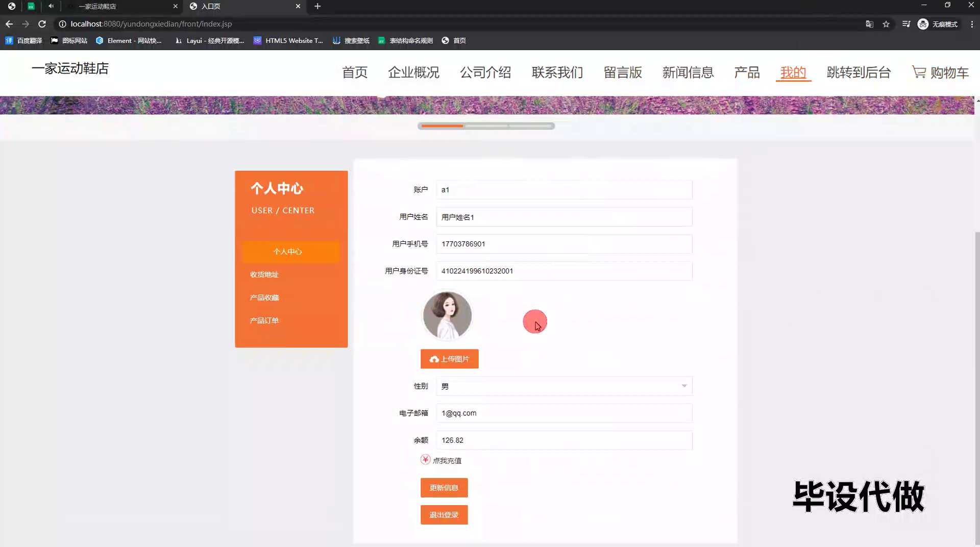This screenshot has width=980, height=547.
Task: Open 留言版 nav item
Action: point(623,72)
